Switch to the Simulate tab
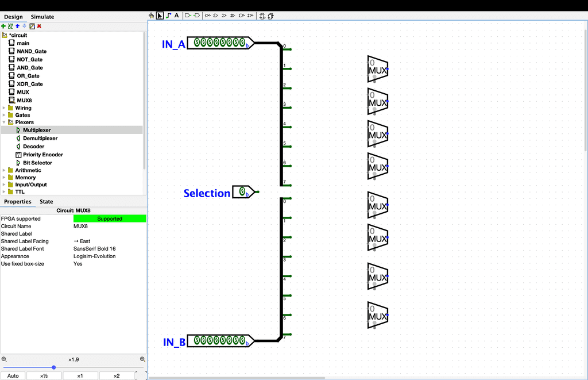Image resolution: width=588 pixels, height=380 pixels. (42, 17)
